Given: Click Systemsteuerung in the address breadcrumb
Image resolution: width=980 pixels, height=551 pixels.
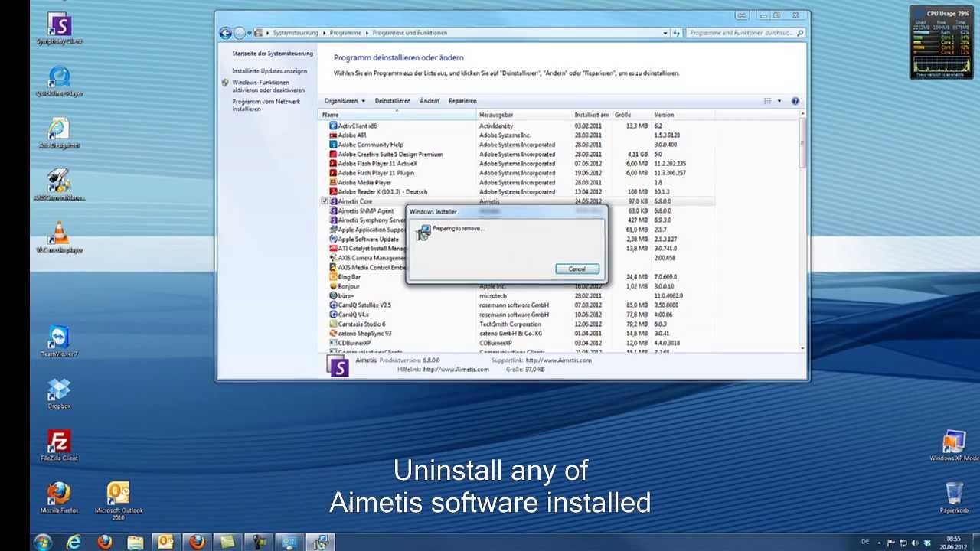Looking at the screenshot, I should tap(296, 33).
